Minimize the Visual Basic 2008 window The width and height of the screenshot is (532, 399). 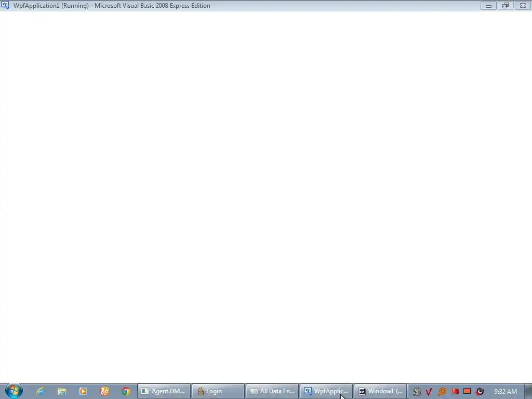[x=488, y=5]
